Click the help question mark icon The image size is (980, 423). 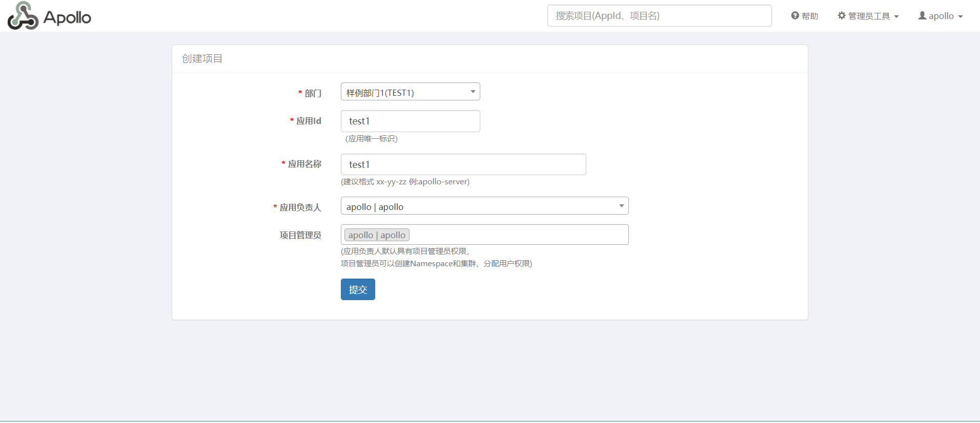(795, 16)
